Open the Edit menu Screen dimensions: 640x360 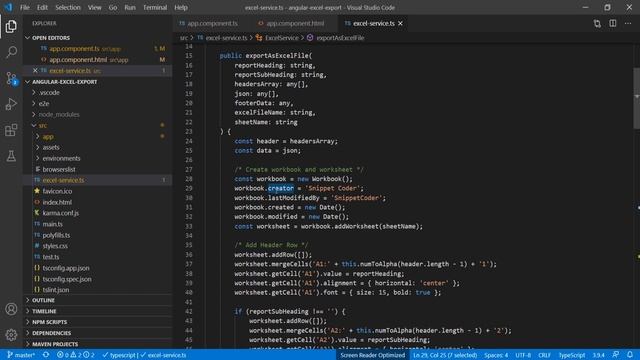coord(42,7)
